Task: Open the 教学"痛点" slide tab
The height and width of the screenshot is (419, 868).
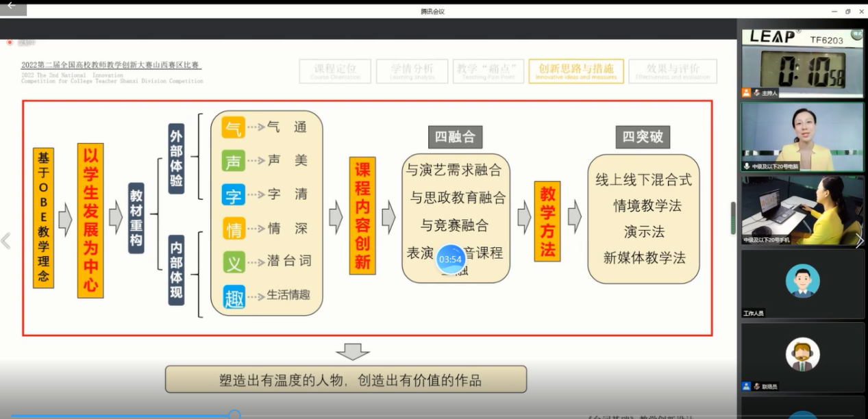Action: (488, 71)
